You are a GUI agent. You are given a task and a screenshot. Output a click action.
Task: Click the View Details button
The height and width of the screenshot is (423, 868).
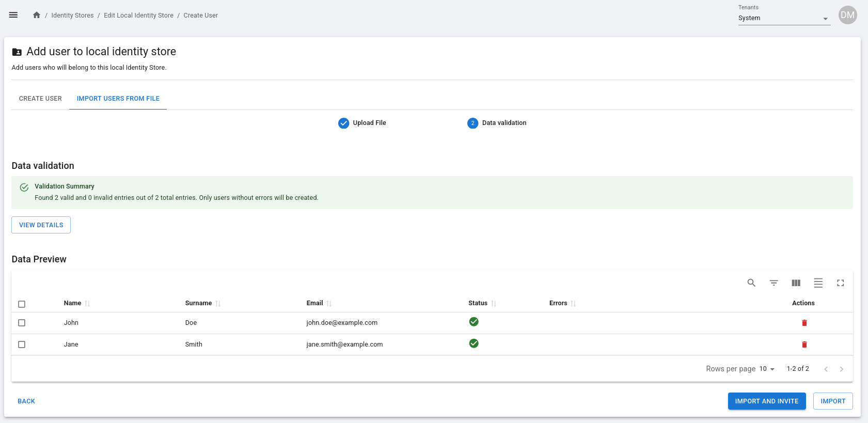pos(41,225)
